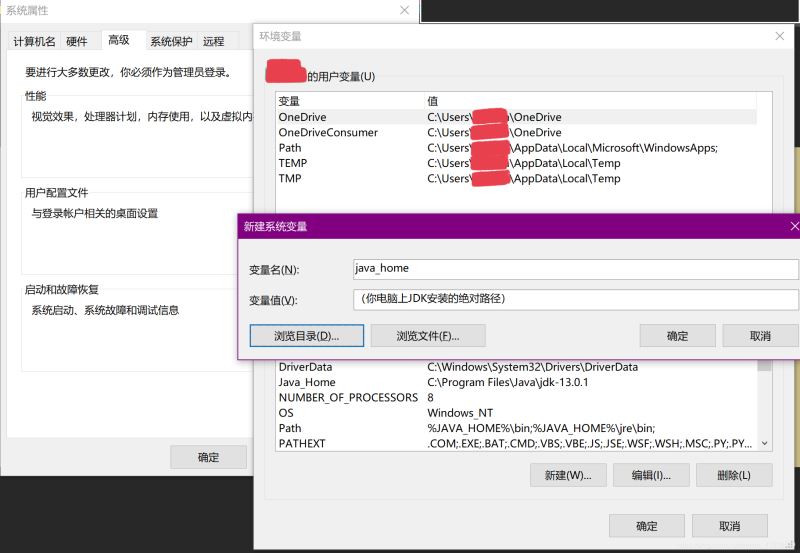Image resolution: width=800 pixels, height=553 pixels.
Task: Select the system Path variable with %JAVA_HOME%
Action: 516,428
